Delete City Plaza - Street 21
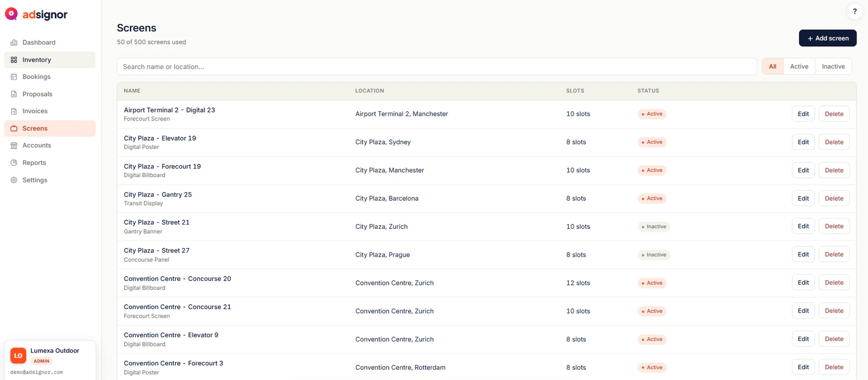 834,226
